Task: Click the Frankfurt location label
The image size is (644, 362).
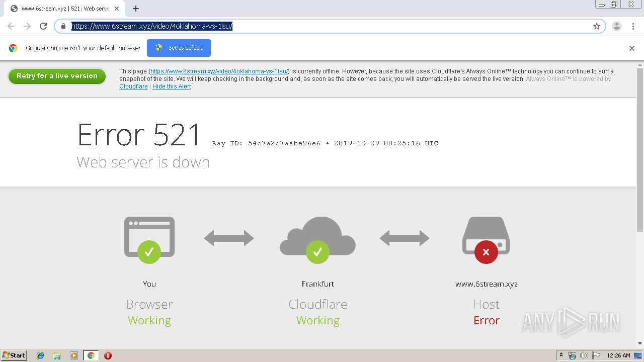Action: tap(317, 284)
